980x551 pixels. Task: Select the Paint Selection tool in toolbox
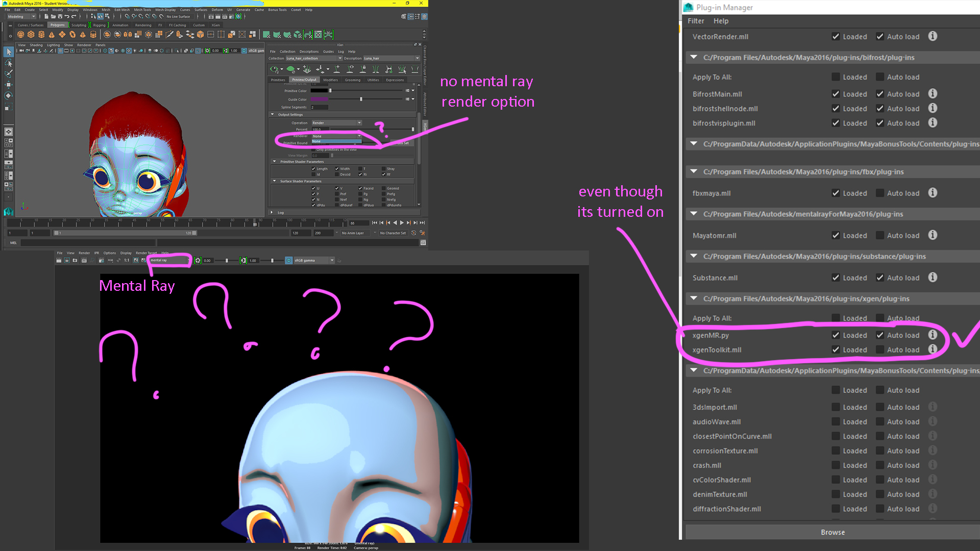[9, 74]
